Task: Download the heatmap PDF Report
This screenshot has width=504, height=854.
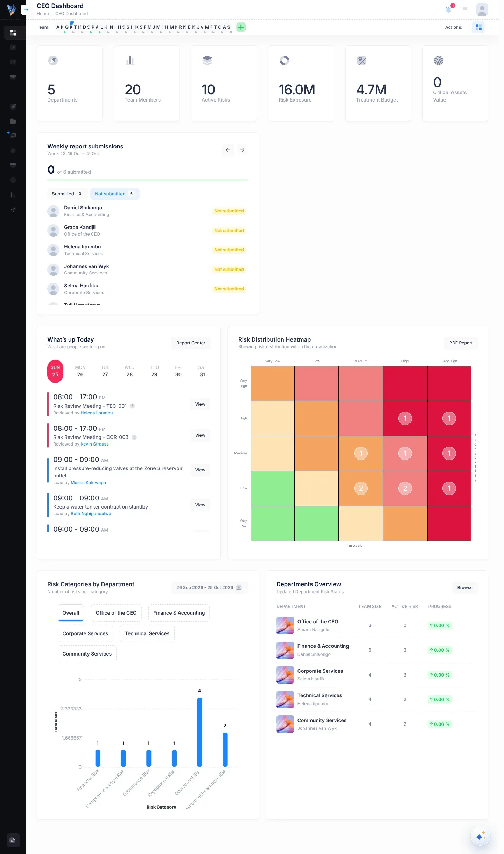Action: (x=461, y=343)
